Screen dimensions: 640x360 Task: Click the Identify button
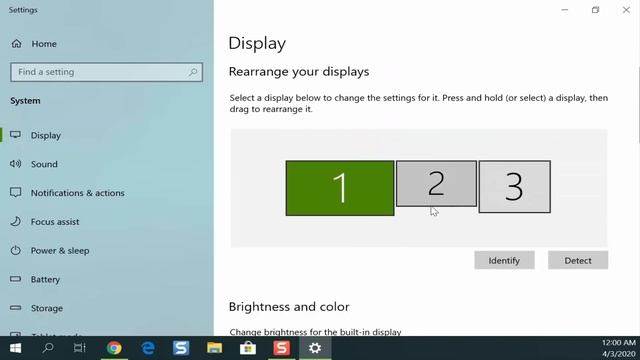(x=504, y=260)
